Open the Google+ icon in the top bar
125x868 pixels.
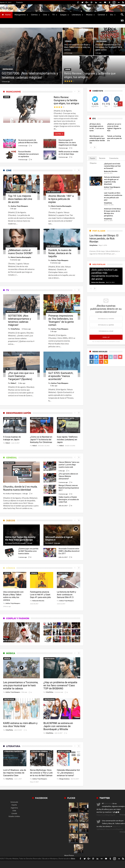tap(87, 2)
